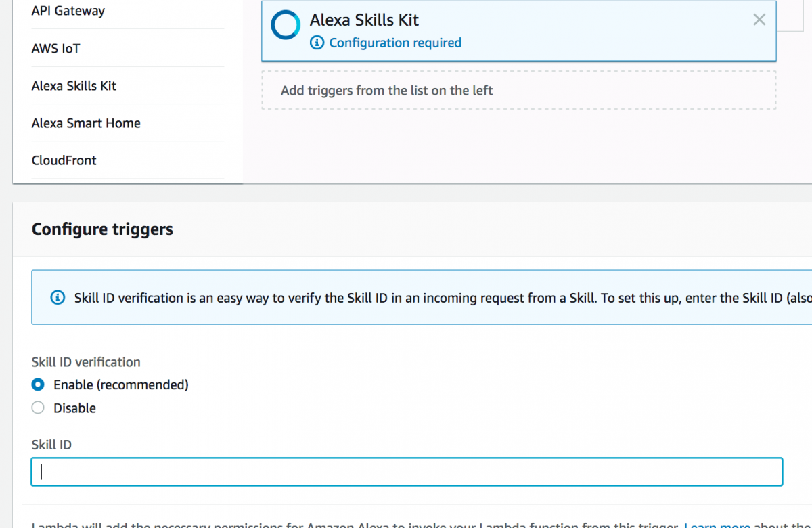Remove the Alexa Skills Kit trigger

[759, 20]
